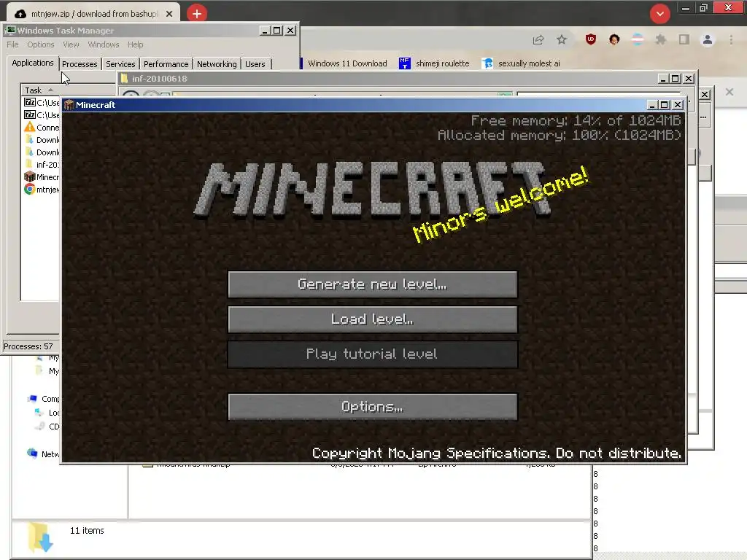Select Network item in explorer sidebar
The image size is (747, 560).
(43, 454)
